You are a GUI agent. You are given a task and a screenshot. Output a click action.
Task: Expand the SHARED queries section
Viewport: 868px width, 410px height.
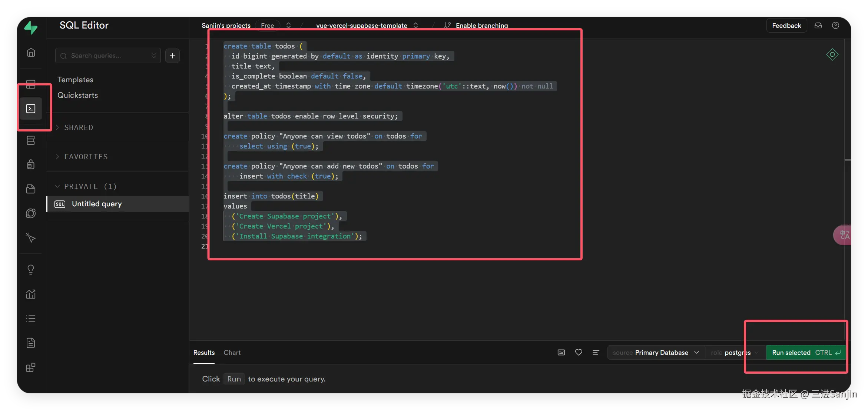pyautogui.click(x=78, y=127)
